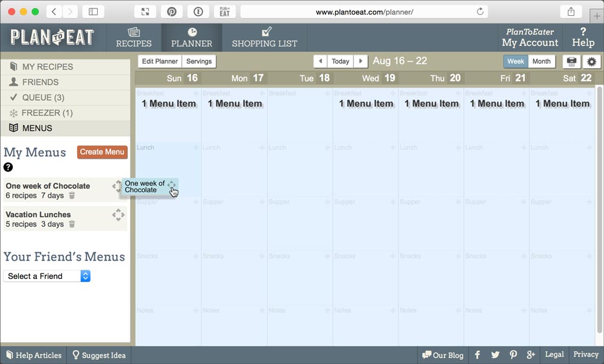Click Monday's 1 Menu Item
Screen dimensions: 604x364
(x=235, y=103)
